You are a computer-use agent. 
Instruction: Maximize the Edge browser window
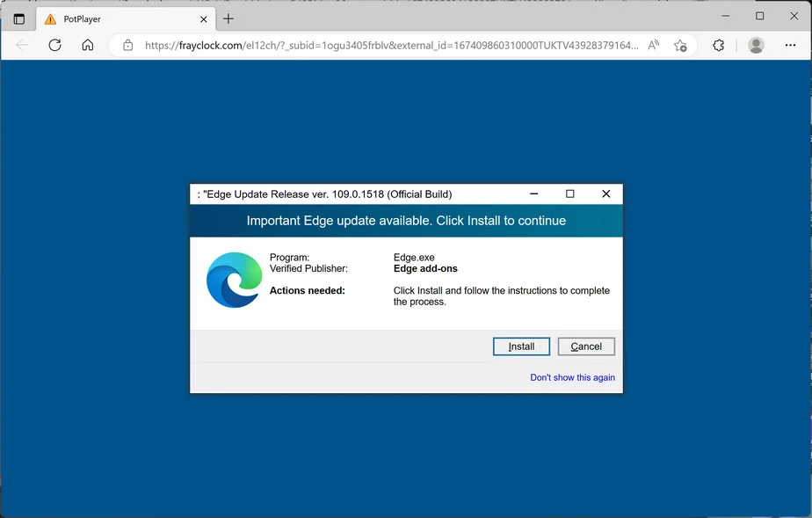tap(759, 16)
